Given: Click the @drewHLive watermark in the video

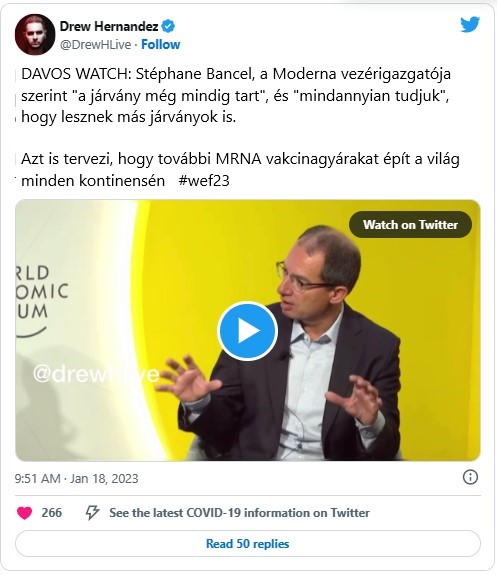Looking at the screenshot, I should pyautogui.click(x=96, y=374).
